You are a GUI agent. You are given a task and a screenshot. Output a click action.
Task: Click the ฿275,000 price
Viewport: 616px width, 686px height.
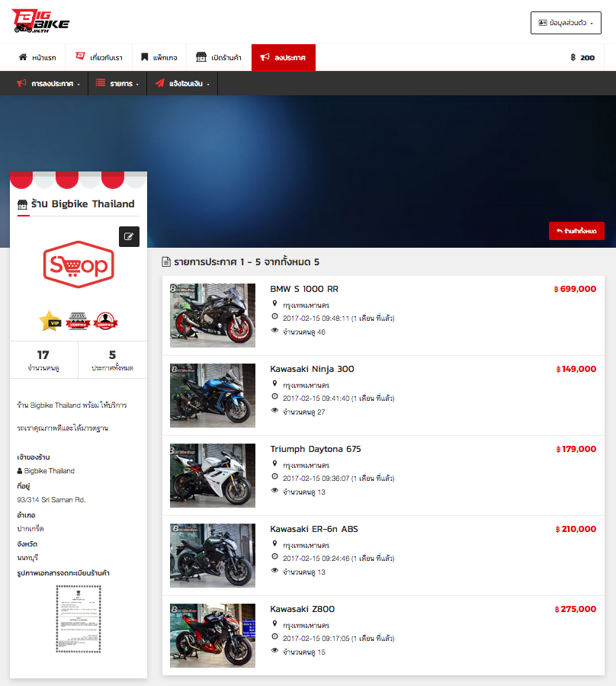575,610
